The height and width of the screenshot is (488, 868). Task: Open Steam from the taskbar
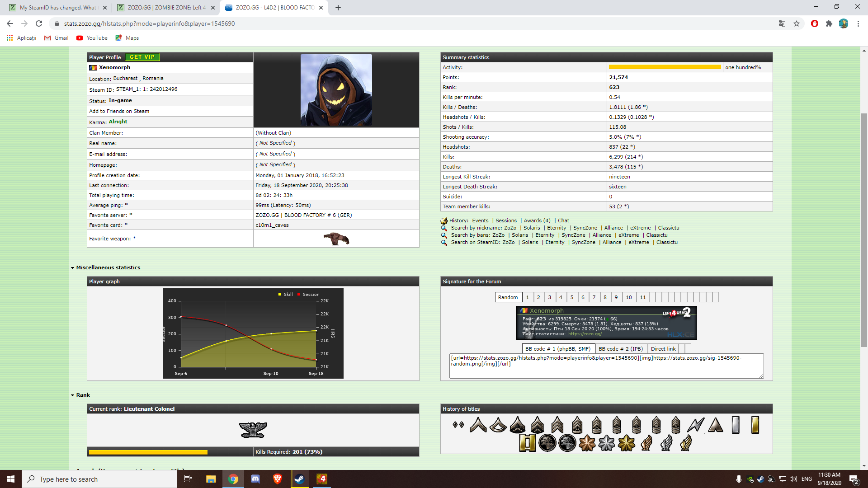[x=299, y=479]
